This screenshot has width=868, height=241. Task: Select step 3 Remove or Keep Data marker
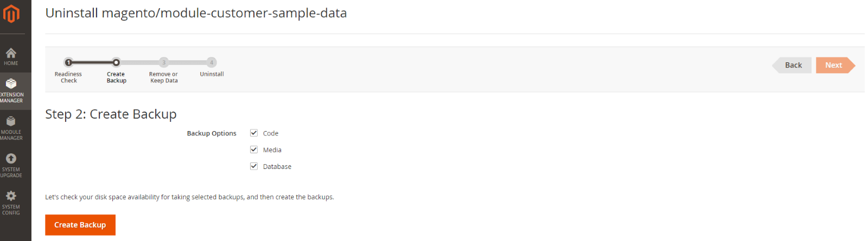tap(164, 62)
